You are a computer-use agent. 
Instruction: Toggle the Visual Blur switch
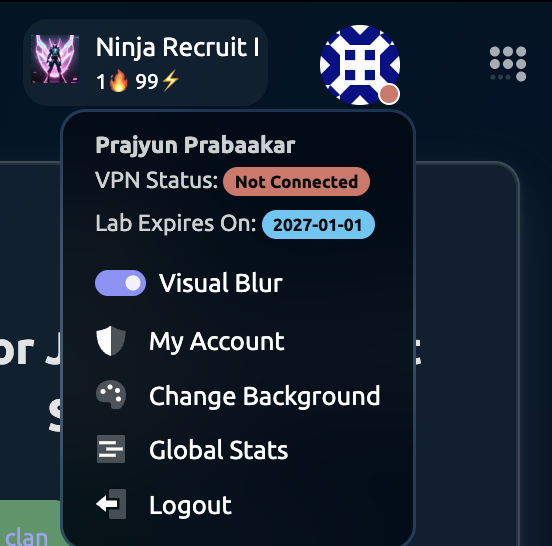(120, 283)
